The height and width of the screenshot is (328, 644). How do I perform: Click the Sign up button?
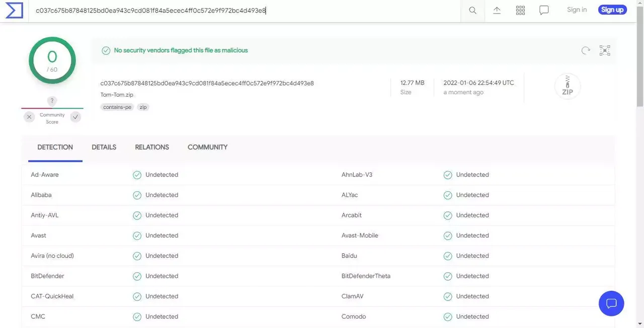pyautogui.click(x=612, y=10)
